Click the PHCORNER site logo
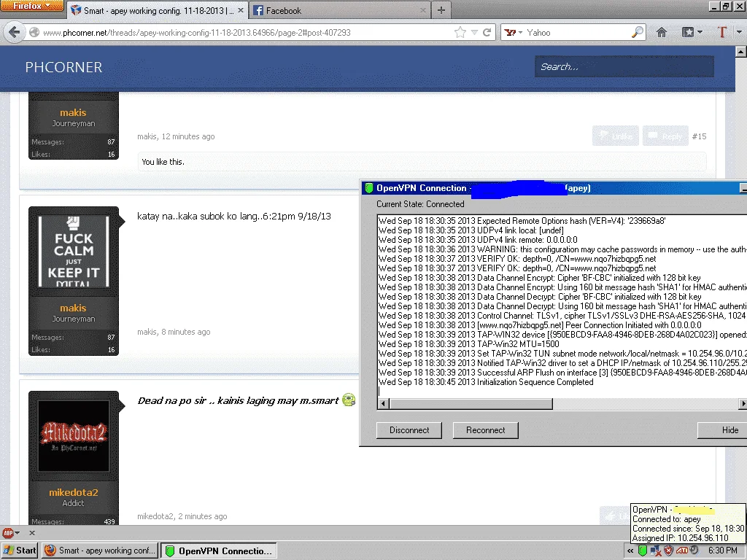The width and height of the screenshot is (747, 560). coord(63,67)
